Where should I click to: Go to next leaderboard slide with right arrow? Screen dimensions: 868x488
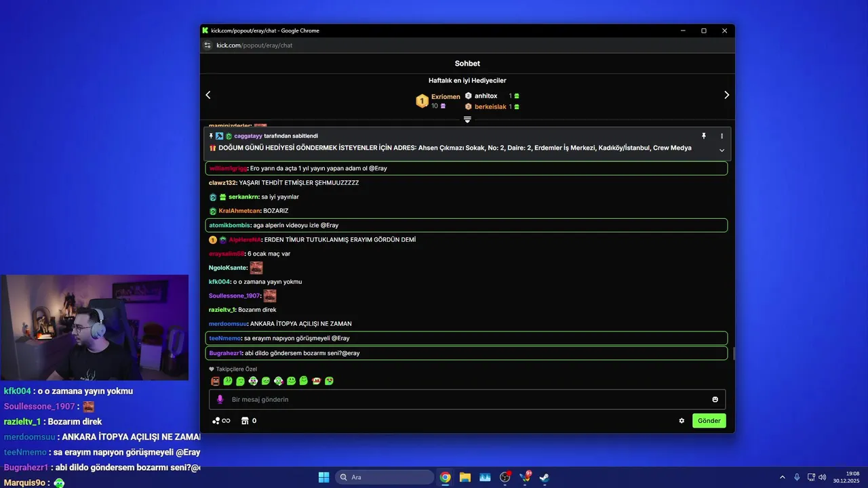point(726,95)
